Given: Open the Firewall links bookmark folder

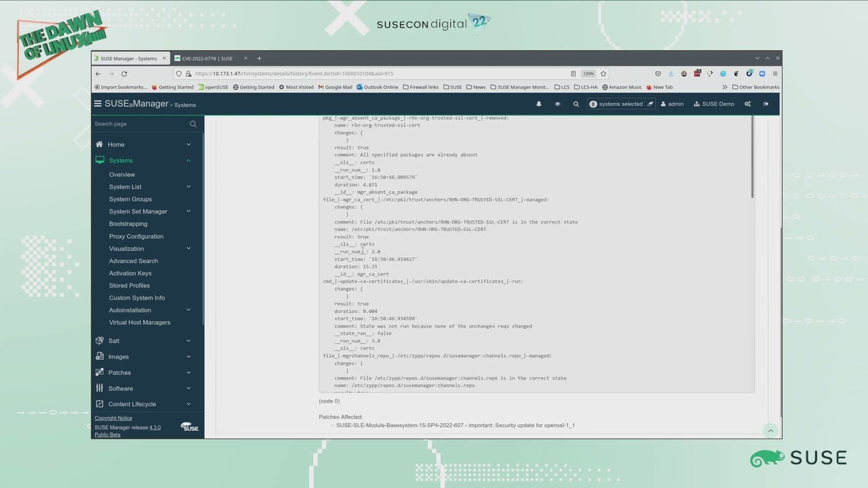Looking at the screenshot, I should pos(420,87).
